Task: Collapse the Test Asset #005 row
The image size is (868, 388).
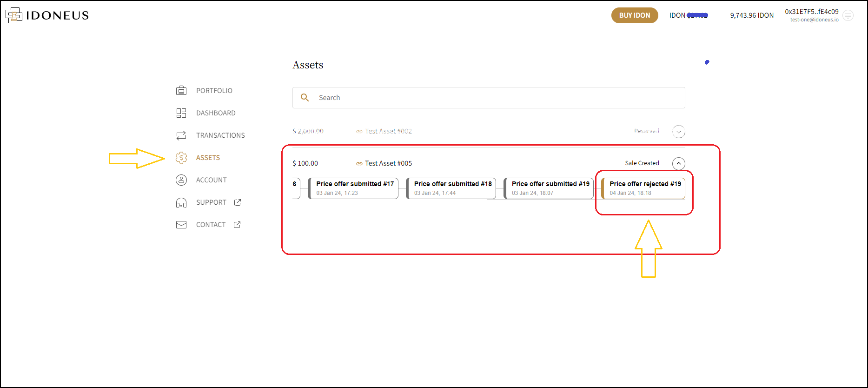Action: tap(679, 163)
